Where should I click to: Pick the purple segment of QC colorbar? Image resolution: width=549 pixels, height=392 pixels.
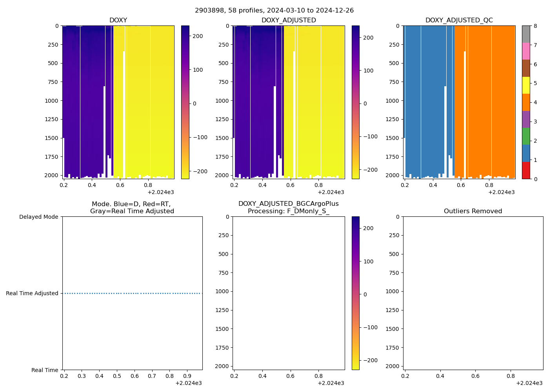[525, 119]
